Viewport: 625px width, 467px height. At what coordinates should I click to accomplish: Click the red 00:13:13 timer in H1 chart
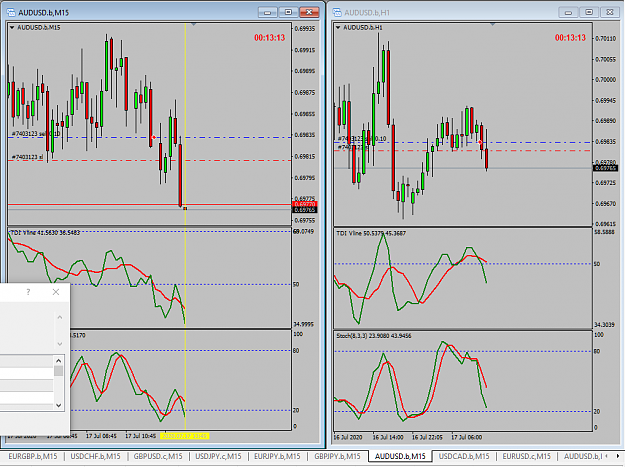(570, 38)
